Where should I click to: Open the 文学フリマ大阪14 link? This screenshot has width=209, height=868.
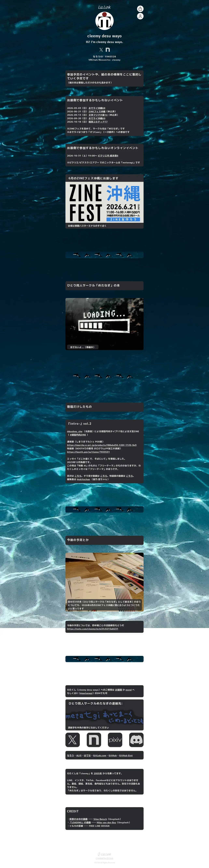click(98, 115)
